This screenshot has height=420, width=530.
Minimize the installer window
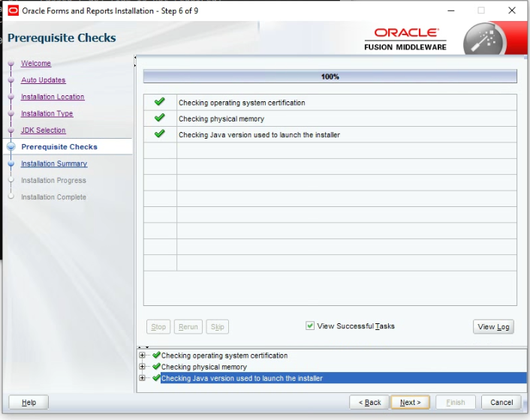pyautogui.click(x=450, y=10)
